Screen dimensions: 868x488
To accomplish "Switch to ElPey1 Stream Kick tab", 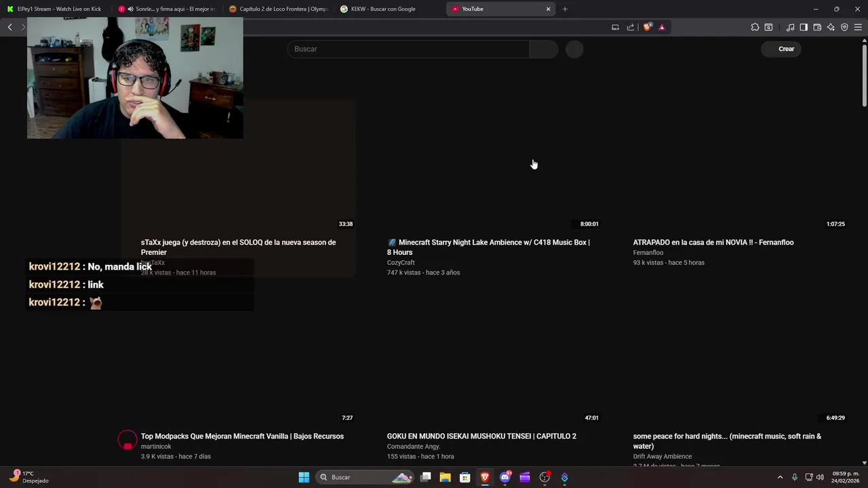I will [56, 9].
